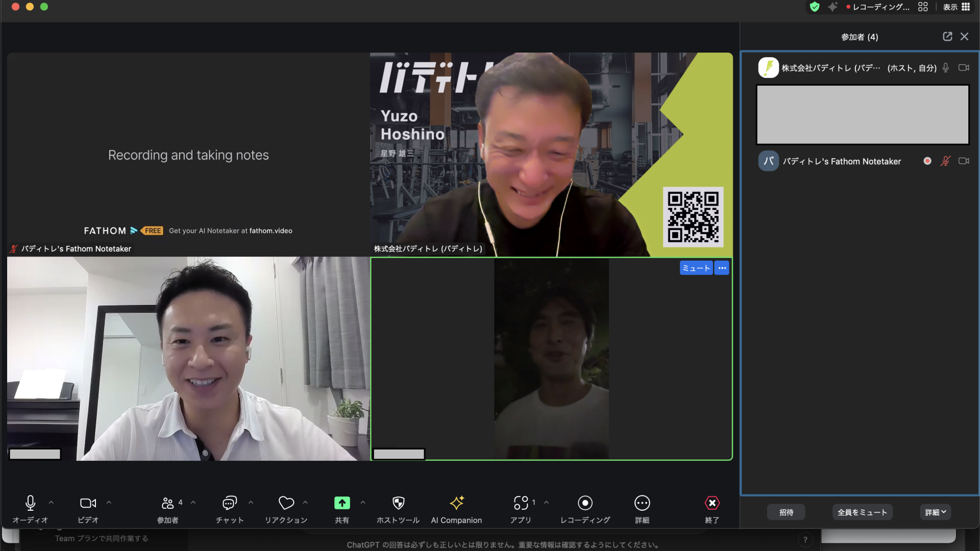Click the host's microphone icon in participants list
980x551 pixels.
point(946,68)
